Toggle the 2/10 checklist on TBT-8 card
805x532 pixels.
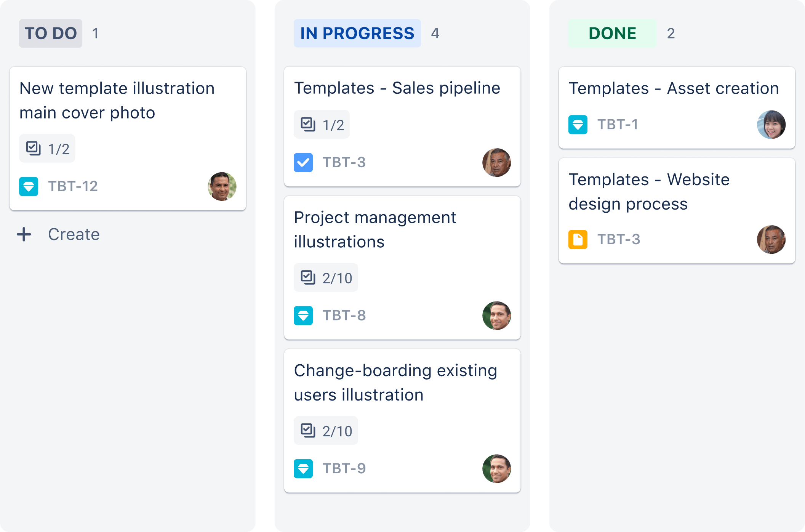(325, 277)
